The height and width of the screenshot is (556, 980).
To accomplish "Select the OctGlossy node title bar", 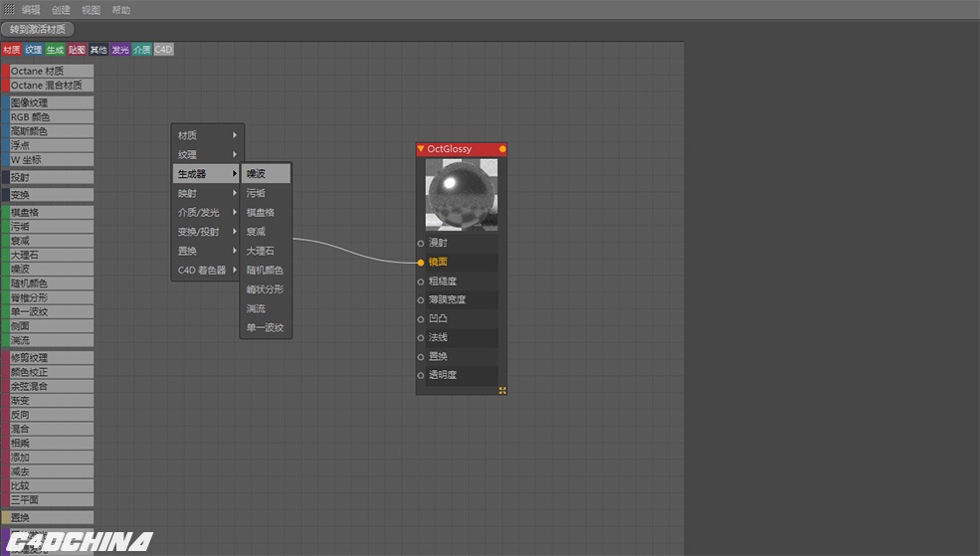I will (462, 148).
